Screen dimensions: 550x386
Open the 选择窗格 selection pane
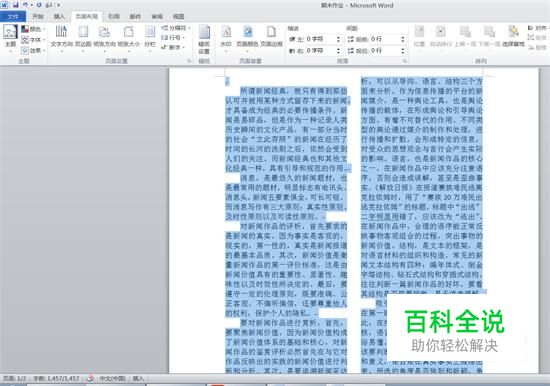click(513, 38)
